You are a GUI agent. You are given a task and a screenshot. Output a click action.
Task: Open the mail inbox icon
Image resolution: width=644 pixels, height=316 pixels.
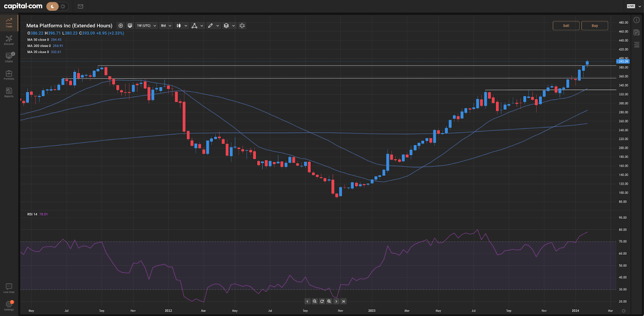click(x=80, y=6)
